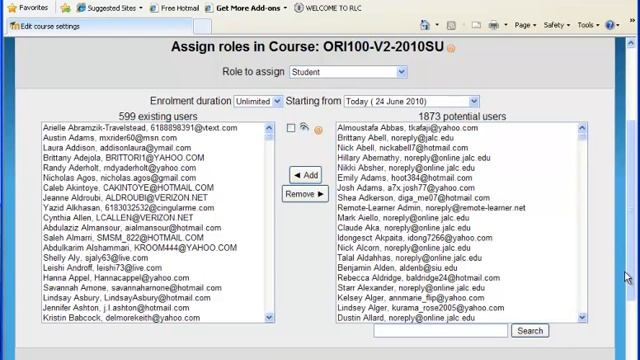The width and height of the screenshot is (640, 360).
Task: Select Benjamin Alden in potential users
Action: pyautogui.click(x=457, y=268)
